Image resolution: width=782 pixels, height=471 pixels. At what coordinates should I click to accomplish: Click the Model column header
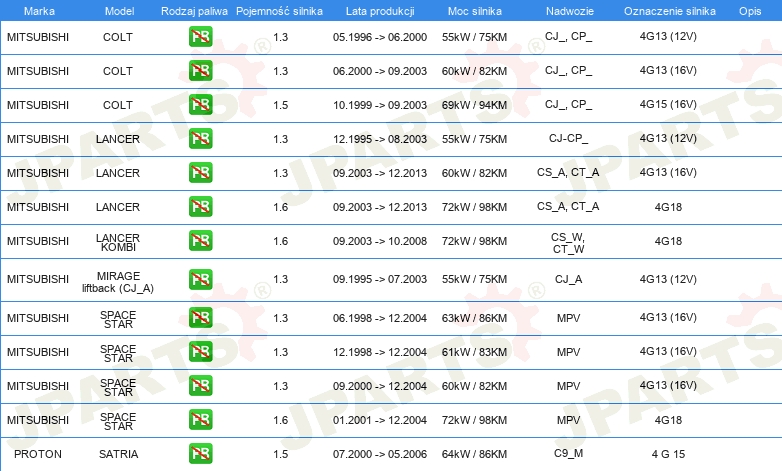[x=119, y=11]
